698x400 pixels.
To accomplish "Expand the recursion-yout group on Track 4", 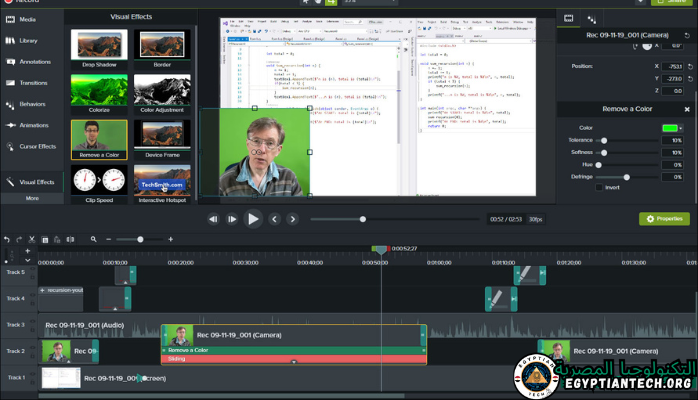I will 42,291.
